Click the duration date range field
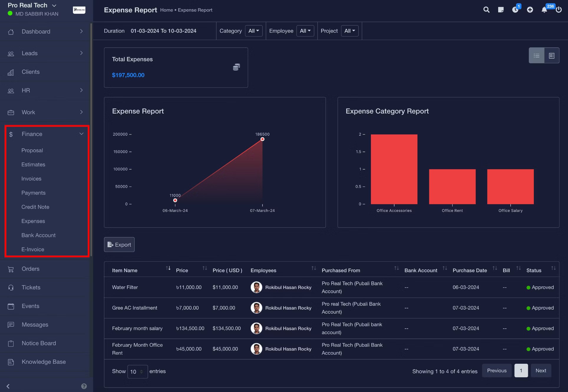The height and width of the screenshot is (392, 568). 164,31
